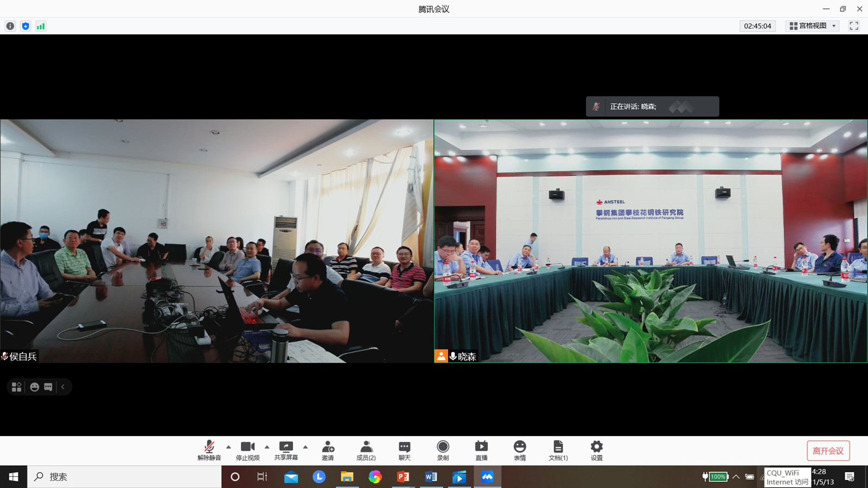Unmute microphone with 解除静音 button

(x=209, y=450)
